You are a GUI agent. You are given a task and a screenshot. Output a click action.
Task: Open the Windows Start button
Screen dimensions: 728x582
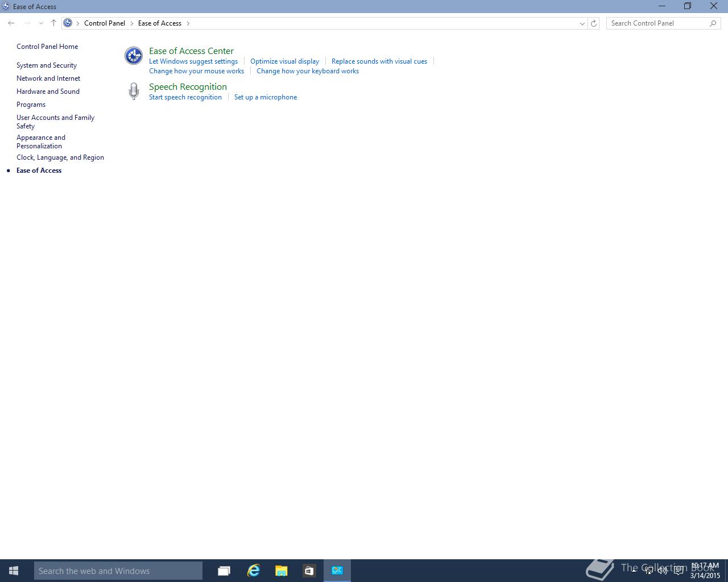pyautogui.click(x=14, y=571)
